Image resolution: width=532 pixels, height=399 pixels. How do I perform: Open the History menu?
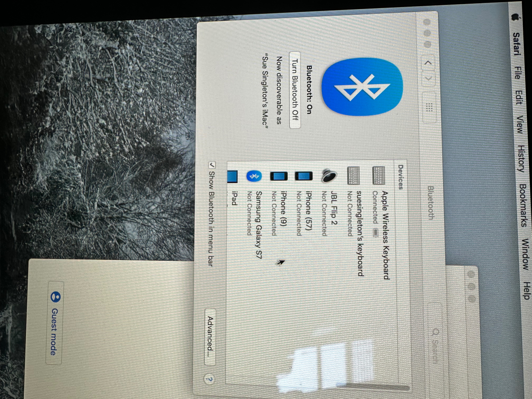pyautogui.click(x=521, y=158)
